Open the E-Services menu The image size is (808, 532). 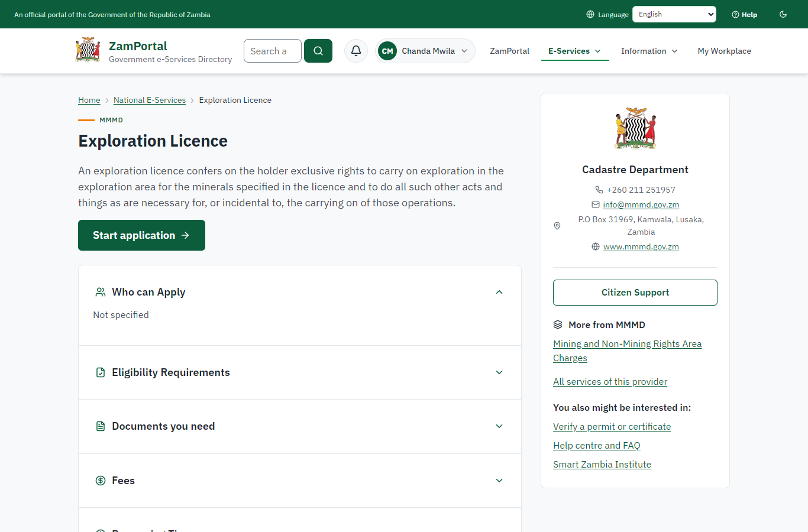(575, 51)
